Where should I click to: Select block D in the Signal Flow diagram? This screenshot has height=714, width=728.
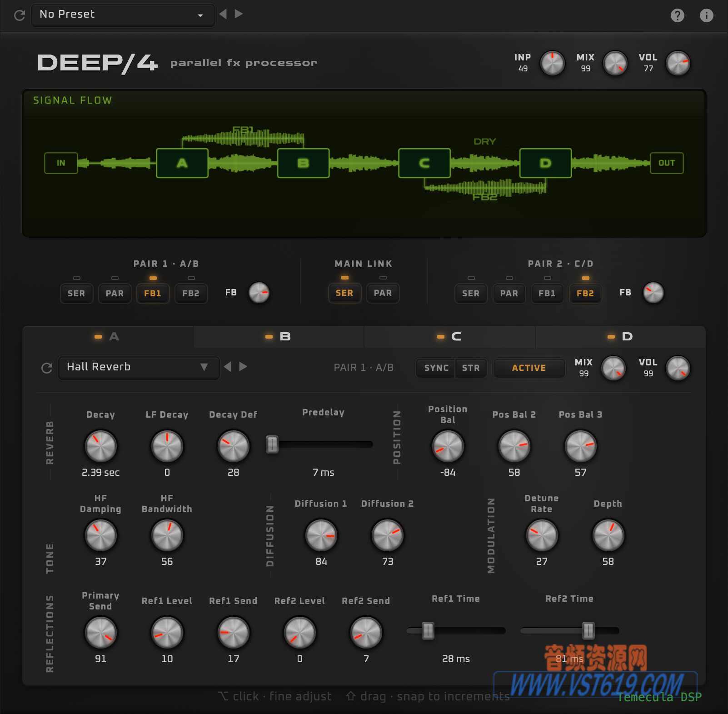click(x=545, y=162)
